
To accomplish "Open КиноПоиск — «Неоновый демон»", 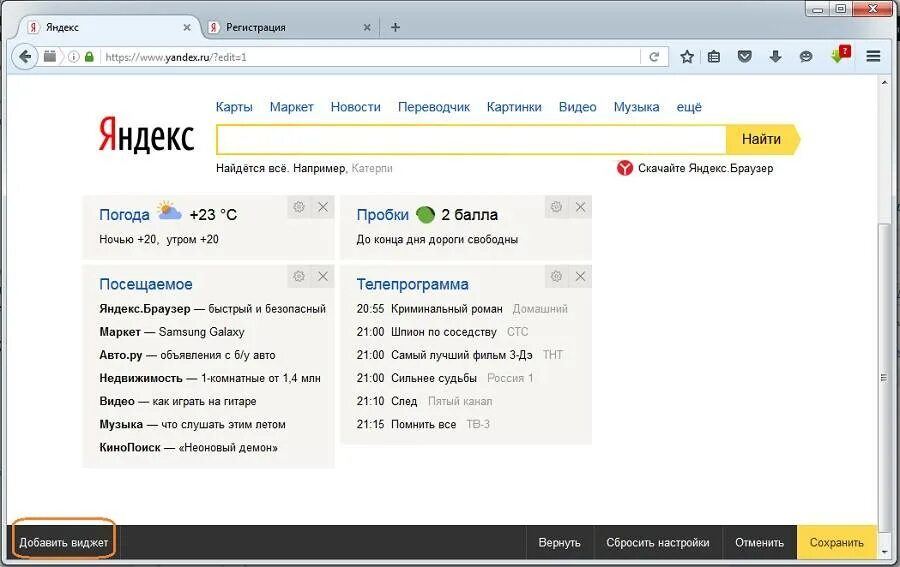I will (x=188, y=448).
